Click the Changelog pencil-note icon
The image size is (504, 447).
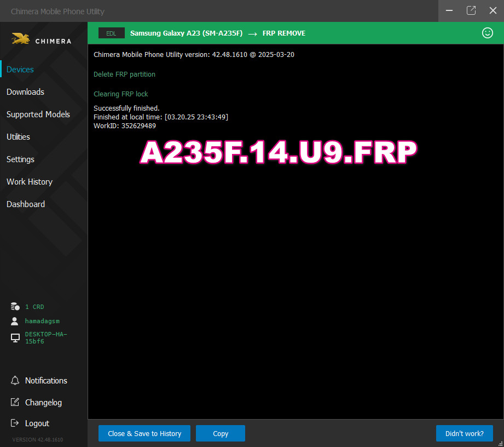[15, 402]
